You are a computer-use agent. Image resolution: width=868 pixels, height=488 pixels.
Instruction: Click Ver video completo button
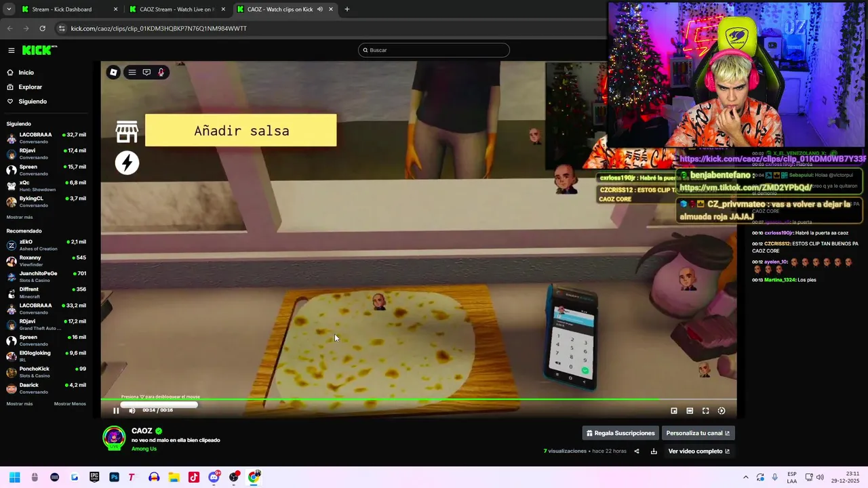click(x=699, y=451)
